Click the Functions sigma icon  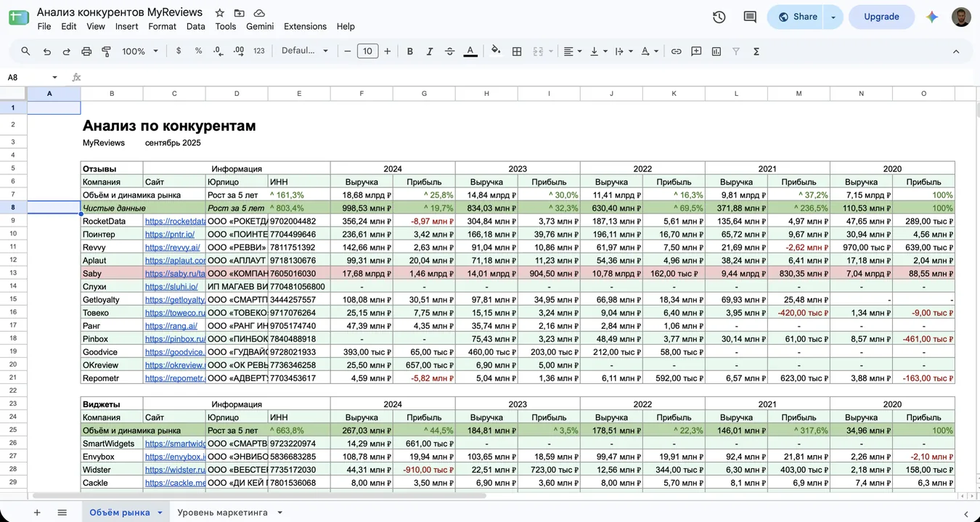756,52
